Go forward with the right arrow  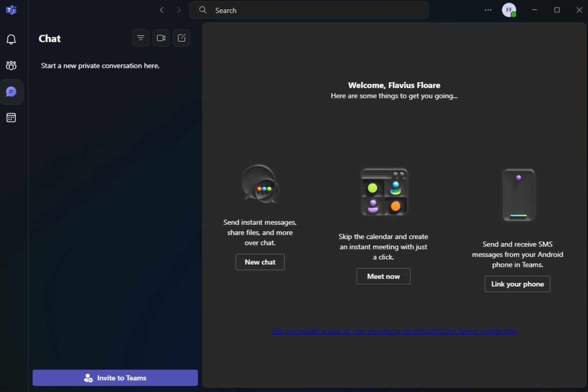click(x=179, y=10)
